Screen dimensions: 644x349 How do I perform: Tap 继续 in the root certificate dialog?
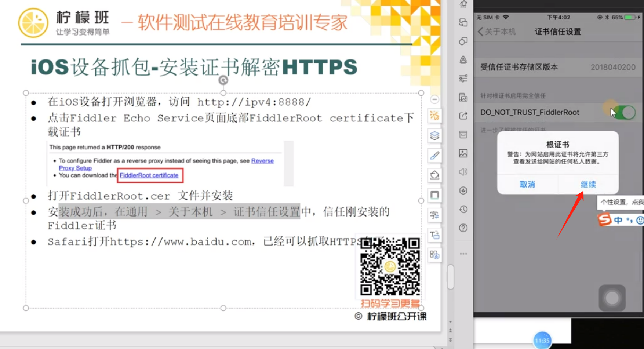(x=588, y=185)
